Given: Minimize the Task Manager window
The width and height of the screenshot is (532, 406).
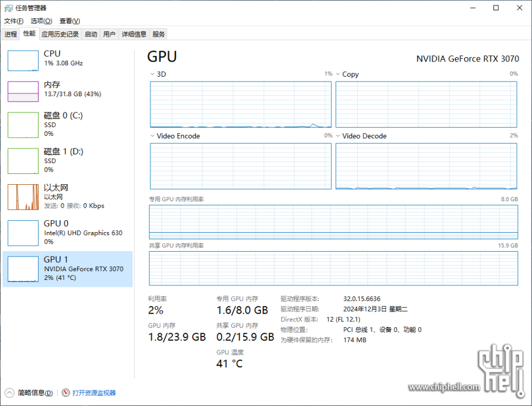Looking at the screenshot, I should tap(473, 8).
